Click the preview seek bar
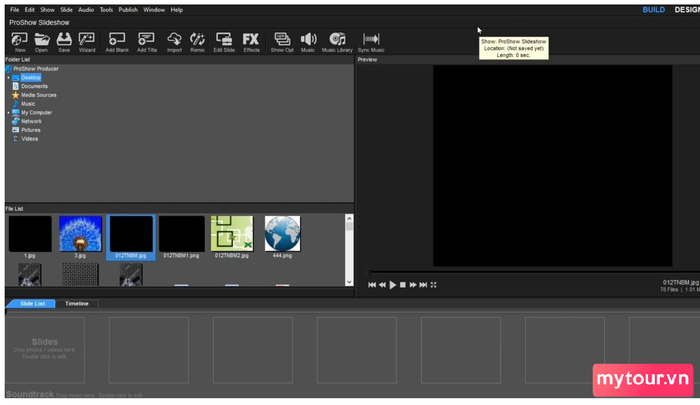The image size is (700, 405). tap(533, 271)
